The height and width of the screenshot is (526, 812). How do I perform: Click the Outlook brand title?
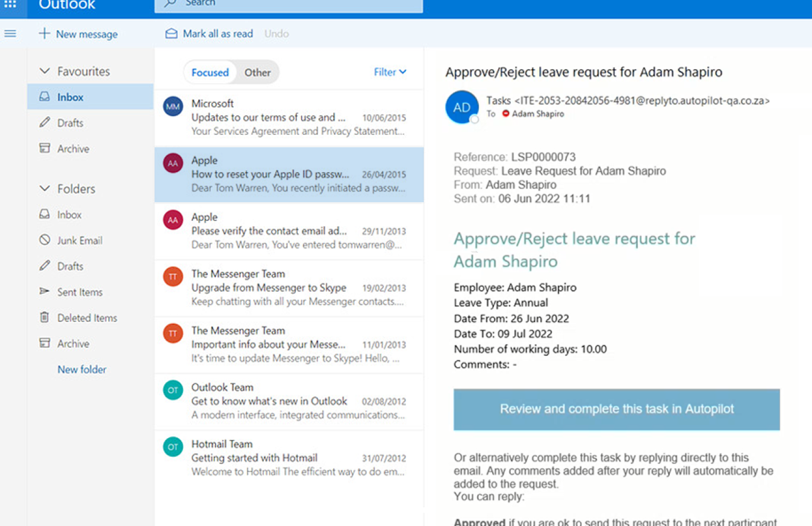[x=67, y=5]
